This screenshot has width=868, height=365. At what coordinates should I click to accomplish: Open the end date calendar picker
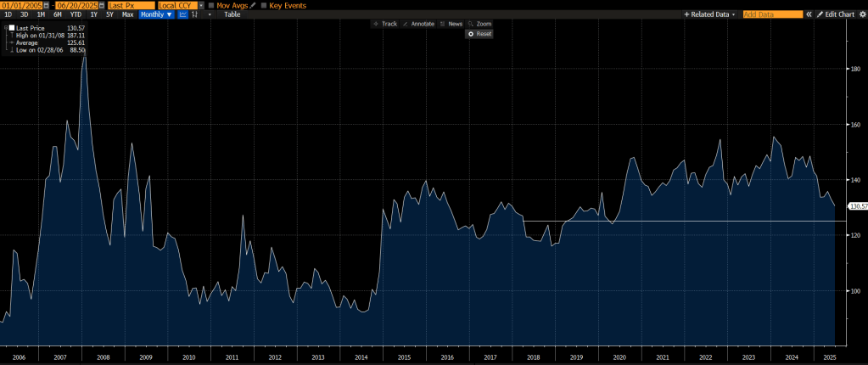[102, 5]
